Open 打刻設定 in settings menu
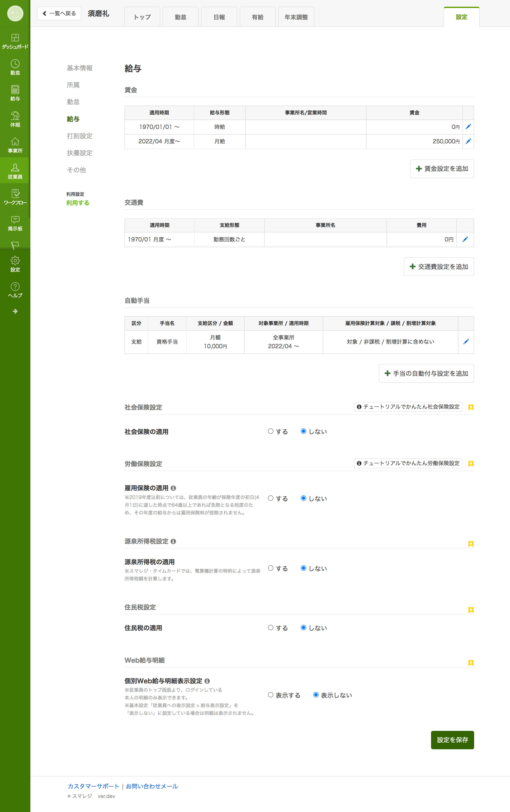This screenshot has width=510, height=812. 80,136
